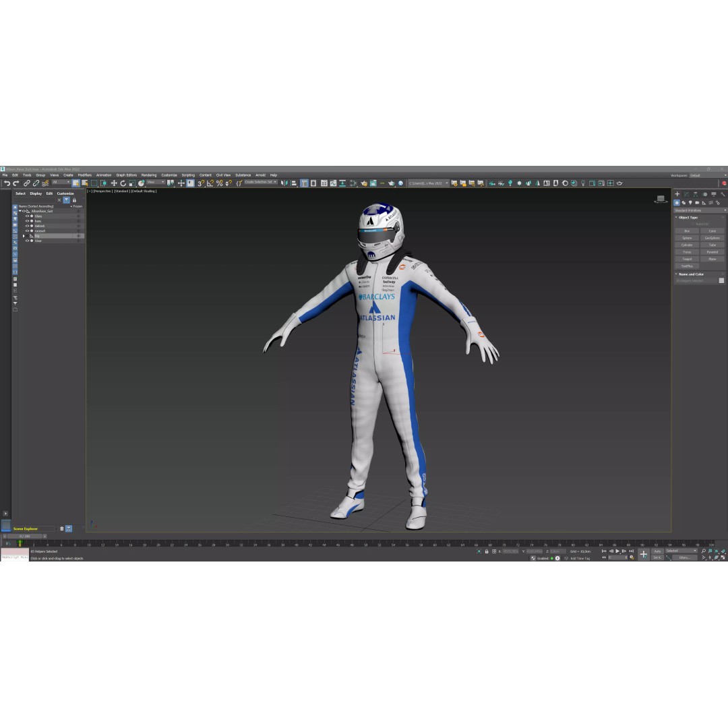Toggle visibility eye of racesuit object
The width and height of the screenshot is (728, 728).
click(28, 231)
